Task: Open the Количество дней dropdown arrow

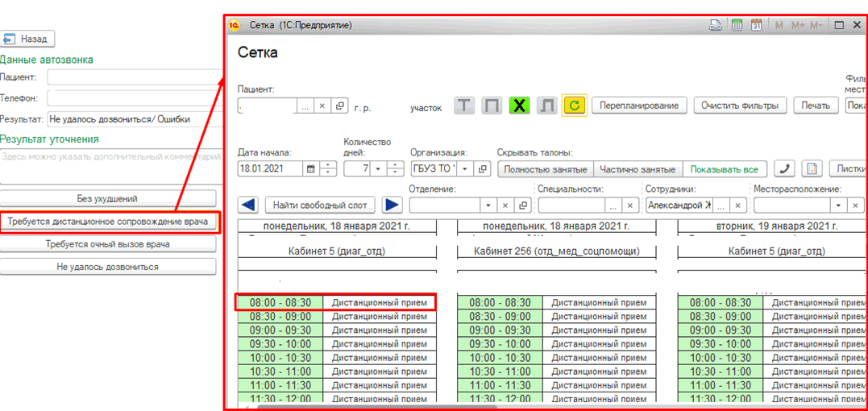Action: [x=376, y=169]
